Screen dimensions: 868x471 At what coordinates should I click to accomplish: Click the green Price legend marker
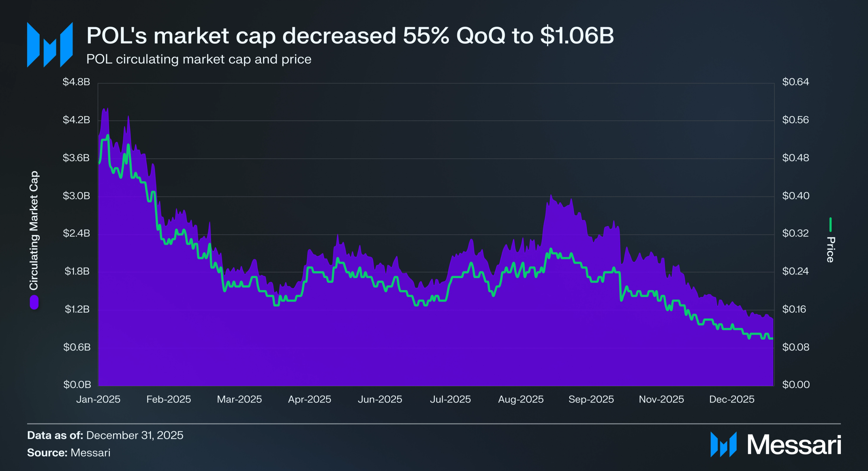point(830,225)
